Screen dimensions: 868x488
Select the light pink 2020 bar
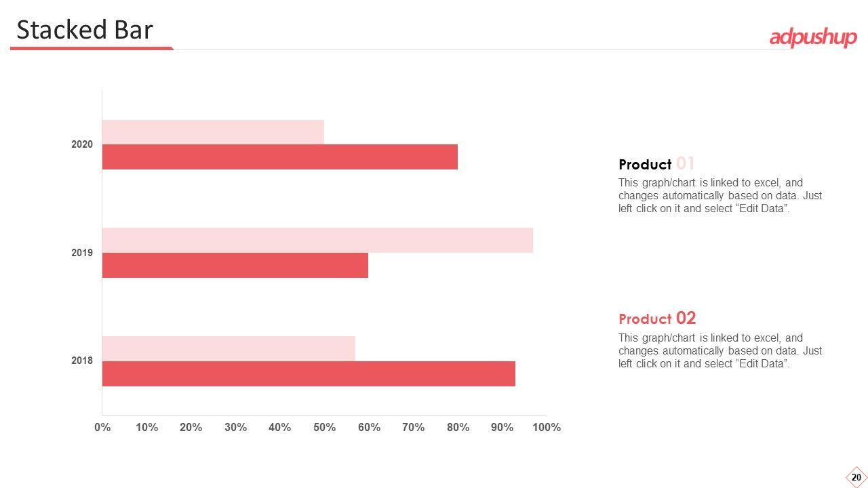click(x=213, y=132)
